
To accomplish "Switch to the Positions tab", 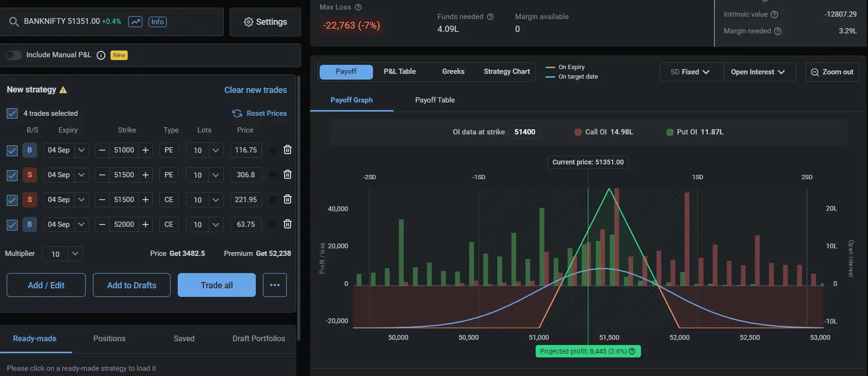I will (110, 338).
